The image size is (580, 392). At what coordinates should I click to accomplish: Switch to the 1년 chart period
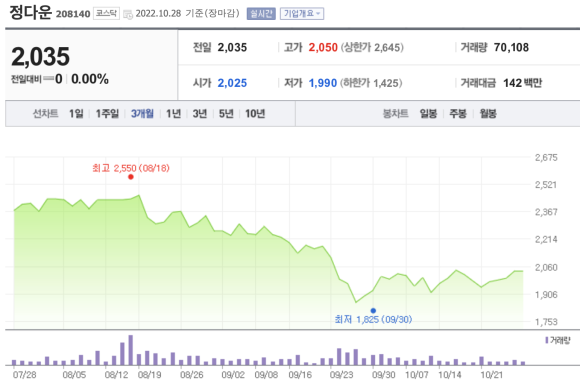pyautogui.click(x=173, y=114)
